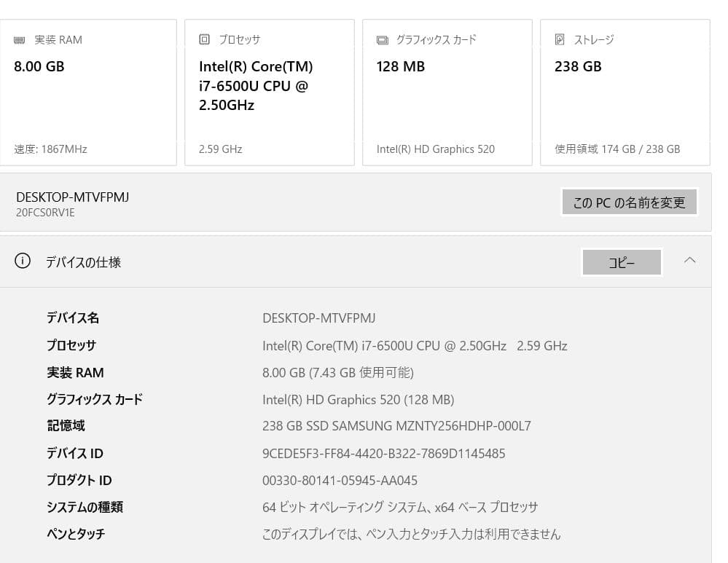Collapse the デバイスの仕様 section chevron
Screen dimensions: 728x563
(x=689, y=259)
